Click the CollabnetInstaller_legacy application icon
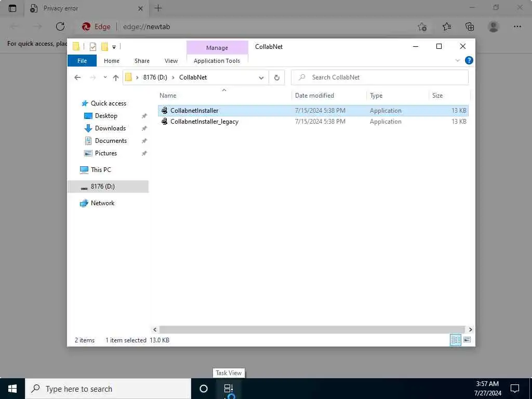Viewport: 532px width, 399px height. point(164,121)
